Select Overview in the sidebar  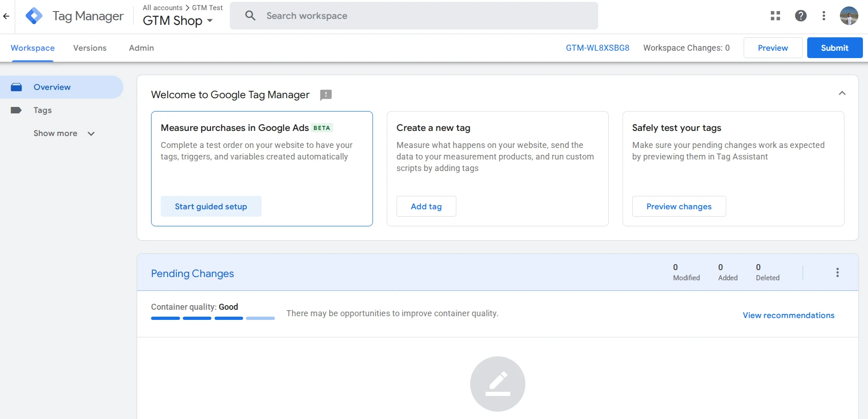click(x=62, y=87)
